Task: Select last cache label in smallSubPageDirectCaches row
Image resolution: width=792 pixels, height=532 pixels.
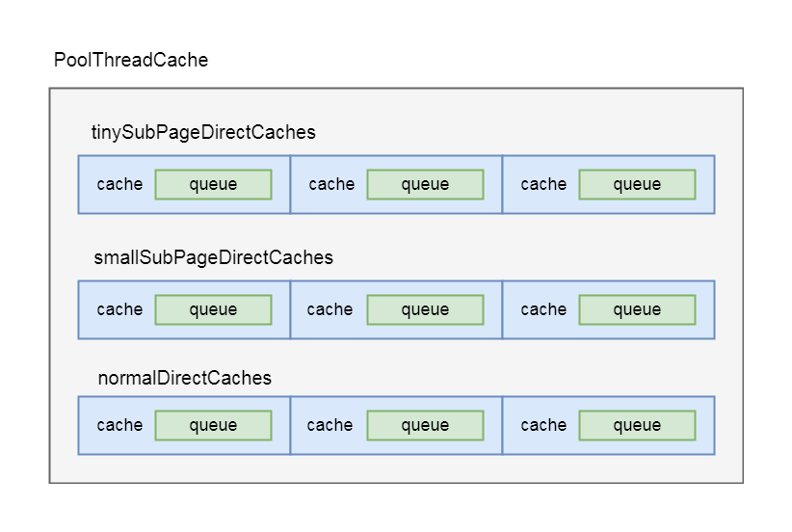Action: coord(543,309)
